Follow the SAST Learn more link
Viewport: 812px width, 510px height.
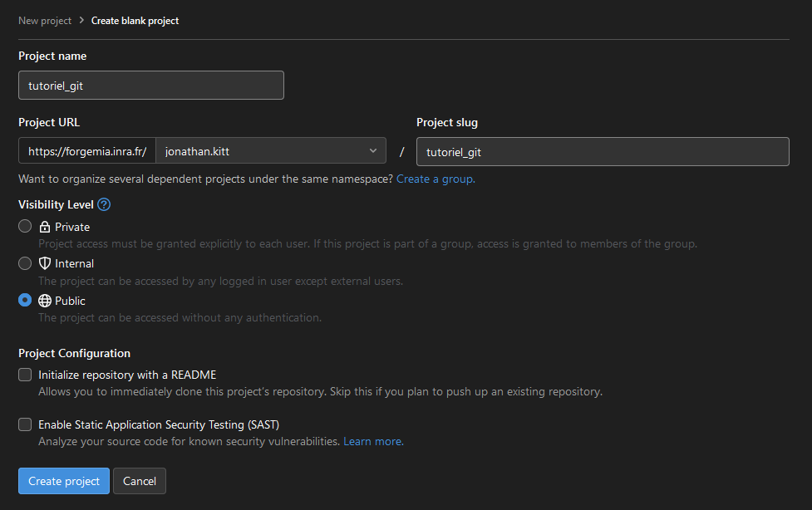(373, 442)
